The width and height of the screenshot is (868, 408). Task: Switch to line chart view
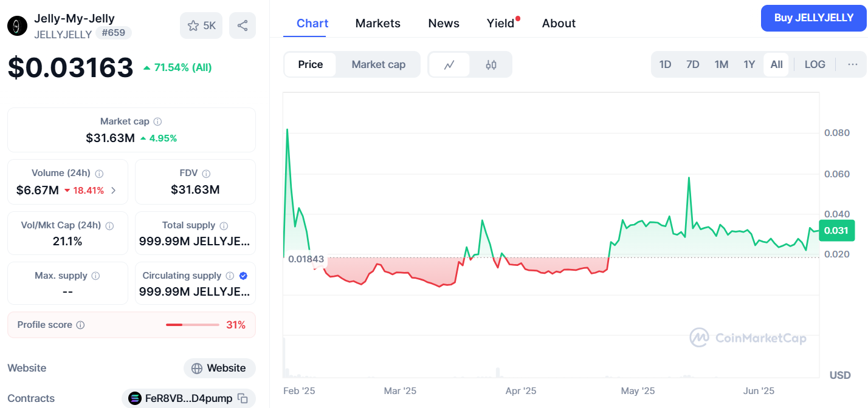(x=449, y=64)
